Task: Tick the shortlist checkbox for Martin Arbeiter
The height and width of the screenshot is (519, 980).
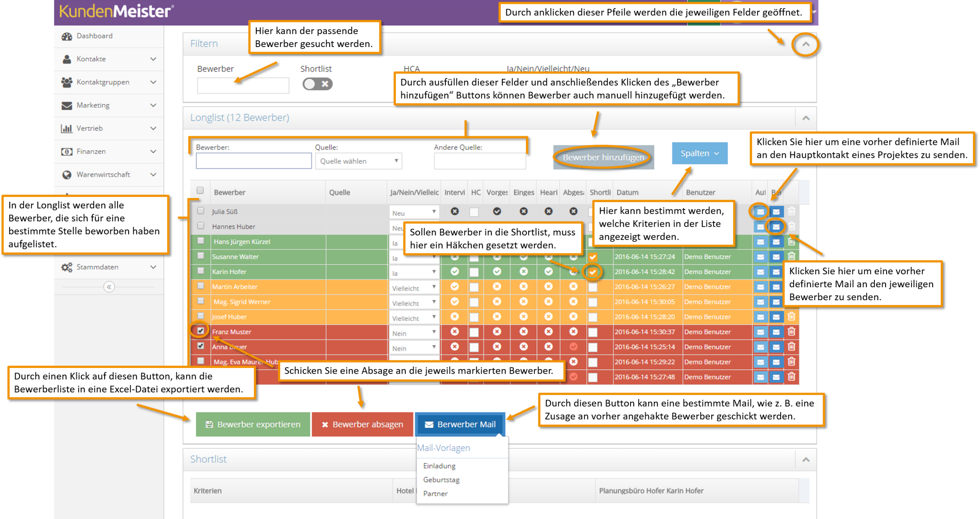Action: click(593, 287)
